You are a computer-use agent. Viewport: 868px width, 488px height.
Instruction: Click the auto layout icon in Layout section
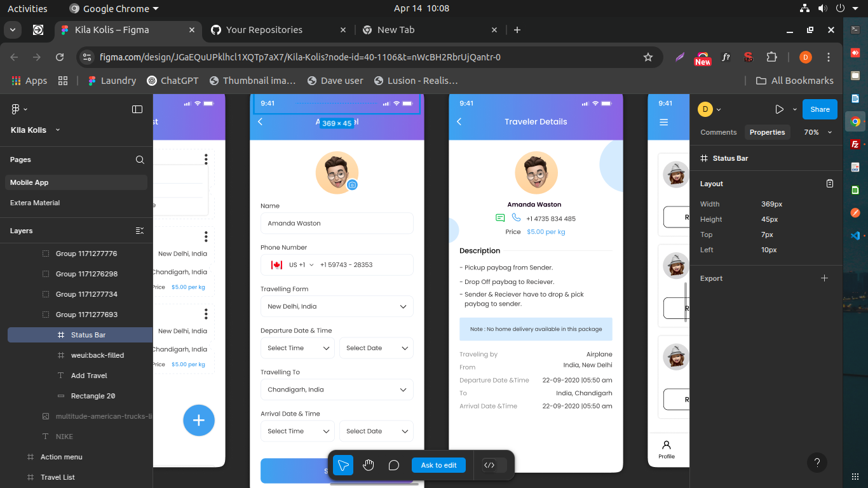pos(829,184)
